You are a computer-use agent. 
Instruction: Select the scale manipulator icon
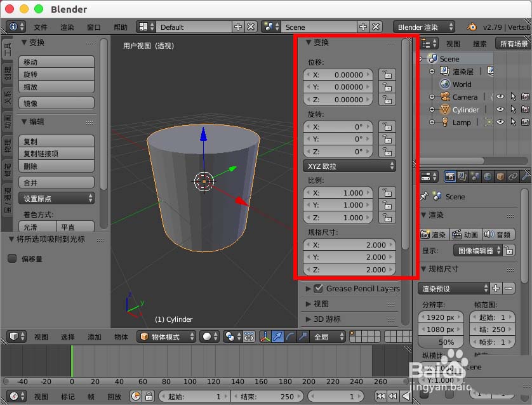[x=303, y=336]
